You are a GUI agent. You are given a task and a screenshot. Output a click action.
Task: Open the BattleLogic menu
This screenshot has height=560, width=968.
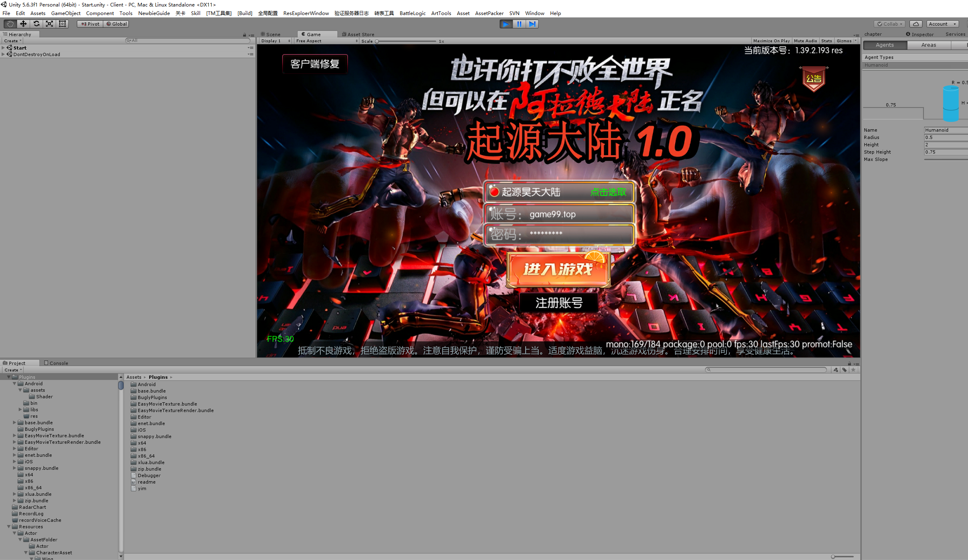(x=412, y=13)
